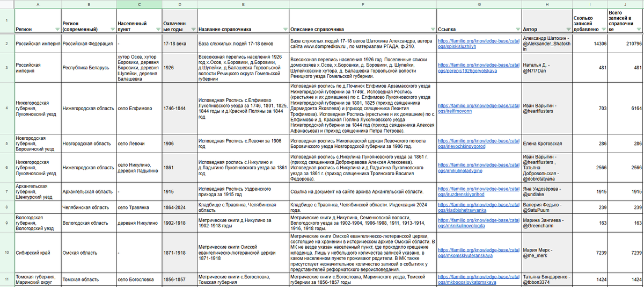Image resolution: width=644 pixels, height=287 pixels.
Task: Select column A by its header letter
Action: pos(37,4)
